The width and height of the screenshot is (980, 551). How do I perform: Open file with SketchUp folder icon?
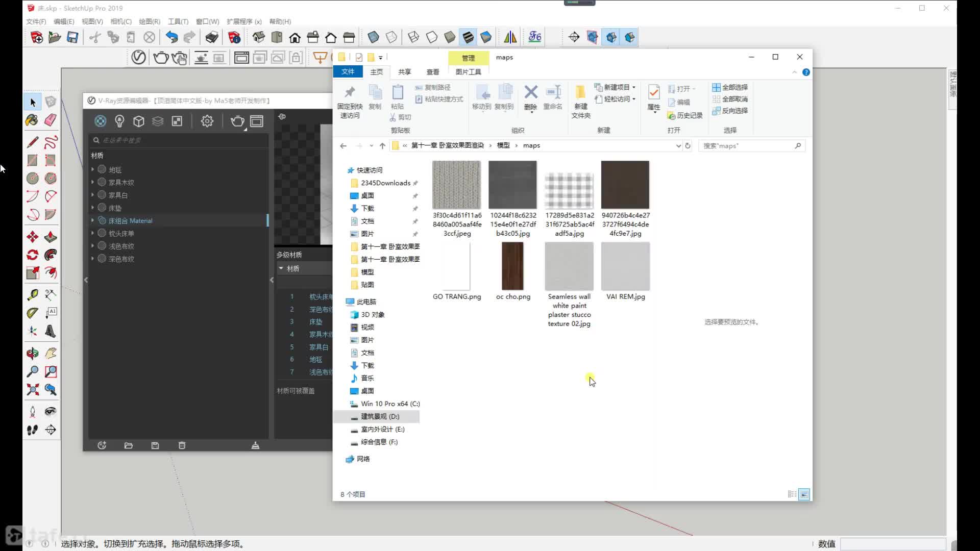pyautogui.click(x=54, y=37)
